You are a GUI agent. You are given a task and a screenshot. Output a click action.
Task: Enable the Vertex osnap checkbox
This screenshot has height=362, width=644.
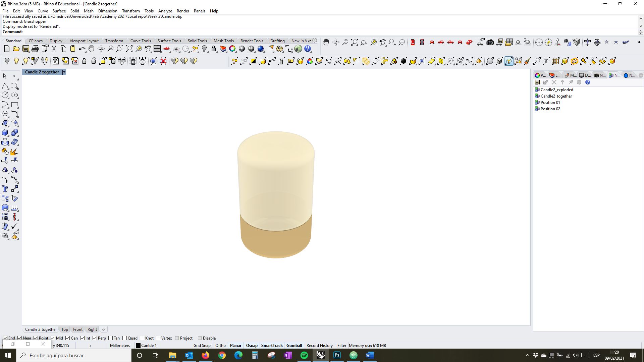click(158, 338)
